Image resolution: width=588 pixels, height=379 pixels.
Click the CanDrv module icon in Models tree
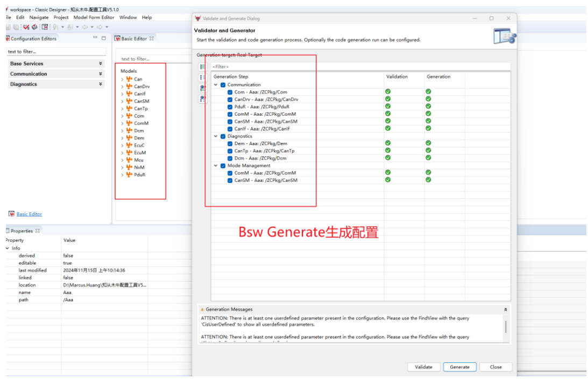129,87
